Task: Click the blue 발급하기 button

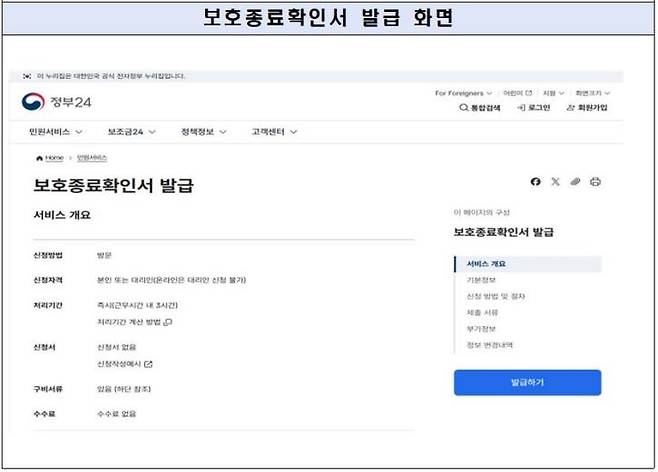Action: (x=527, y=383)
